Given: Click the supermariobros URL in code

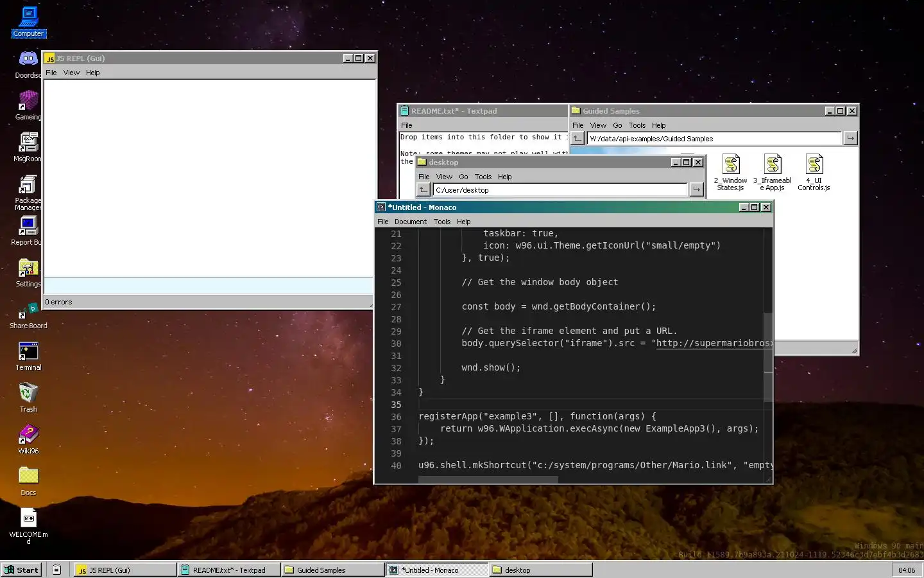Looking at the screenshot, I should [x=714, y=343].
